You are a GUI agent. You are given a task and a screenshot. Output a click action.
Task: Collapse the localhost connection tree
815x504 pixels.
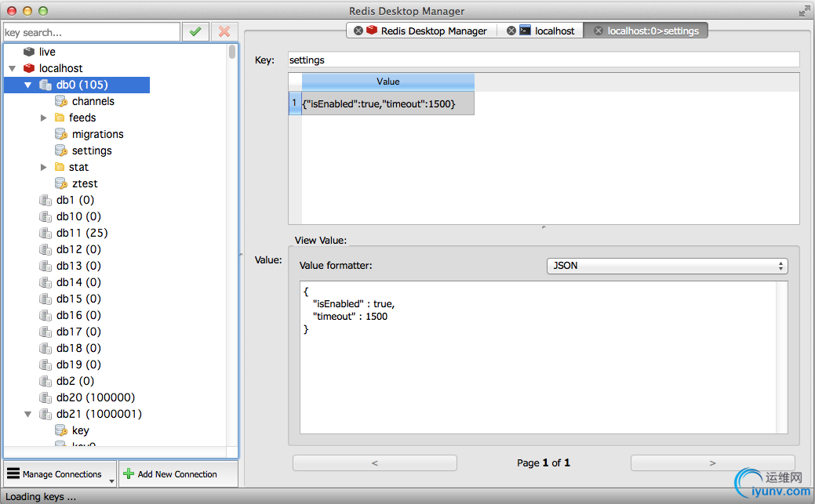[13, 68]
